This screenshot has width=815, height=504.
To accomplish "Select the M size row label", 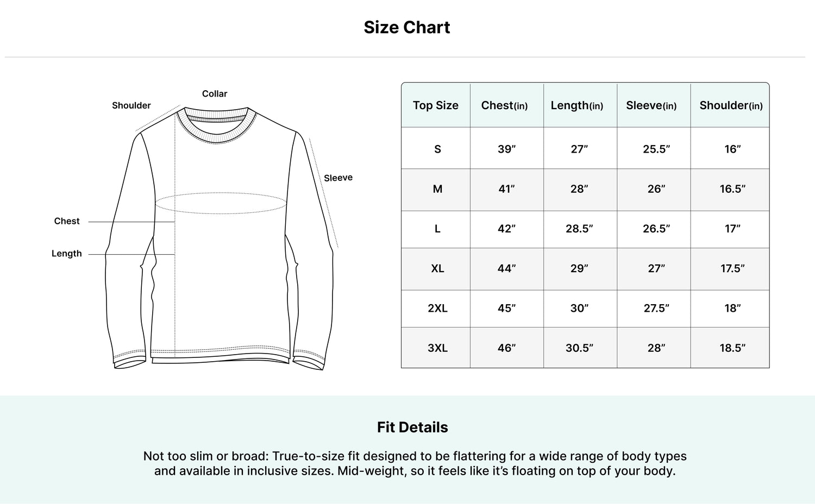I will [437, 189].
